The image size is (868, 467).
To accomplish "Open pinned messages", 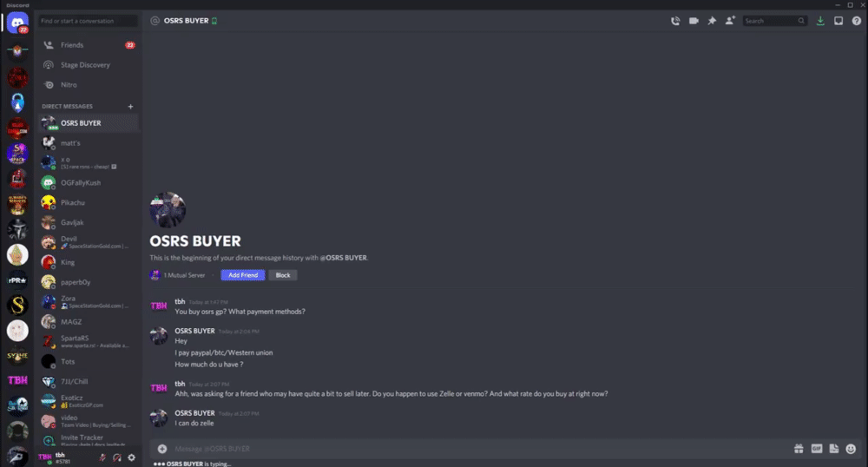I will click(x=712, y=21).
